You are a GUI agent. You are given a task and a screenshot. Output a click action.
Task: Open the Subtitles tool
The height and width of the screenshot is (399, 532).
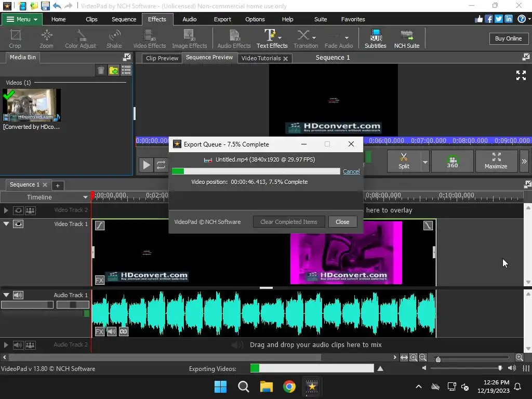(375, 38)
